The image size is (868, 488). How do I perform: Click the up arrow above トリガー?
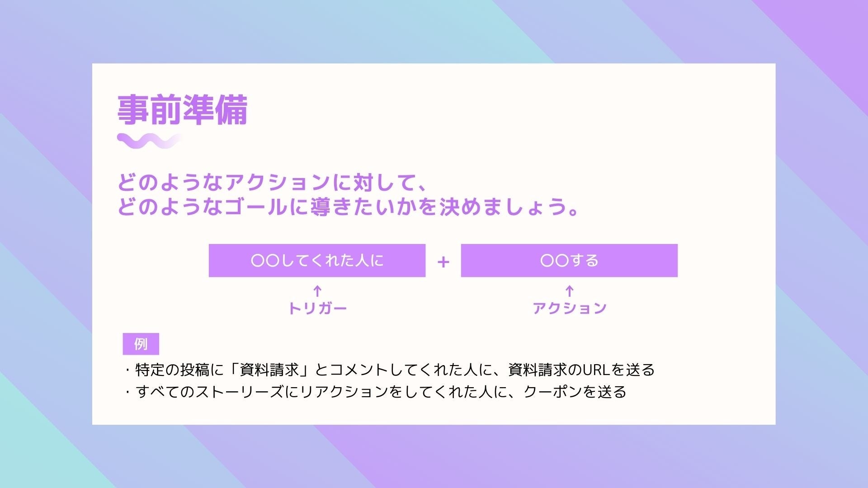point(317,291)
